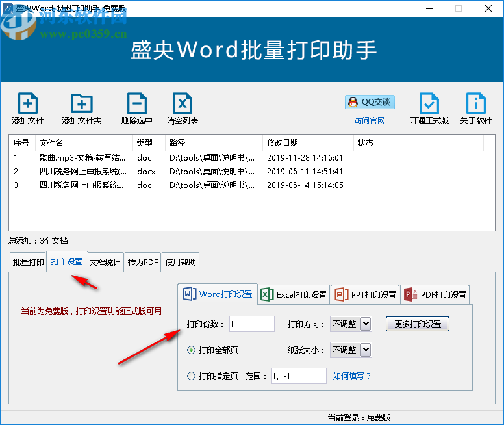This screenshot has height=425, width=504.
Task: Select the 打印全部页 radio button
Action: coord(191,350)
